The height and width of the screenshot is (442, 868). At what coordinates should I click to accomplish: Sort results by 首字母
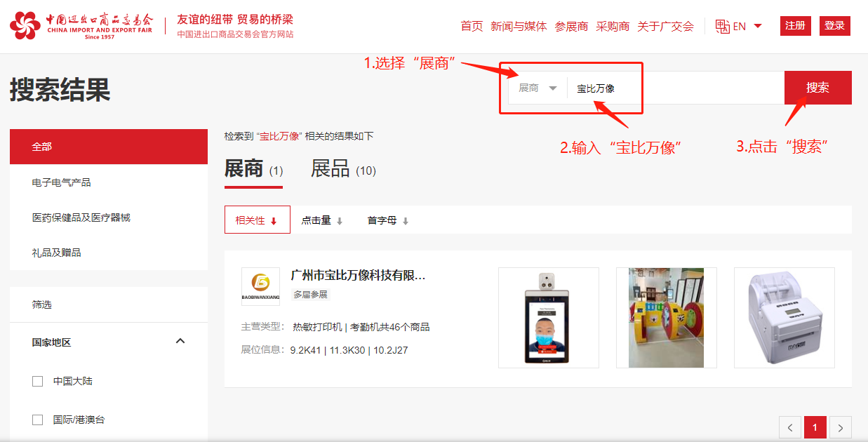pos(387,220)
